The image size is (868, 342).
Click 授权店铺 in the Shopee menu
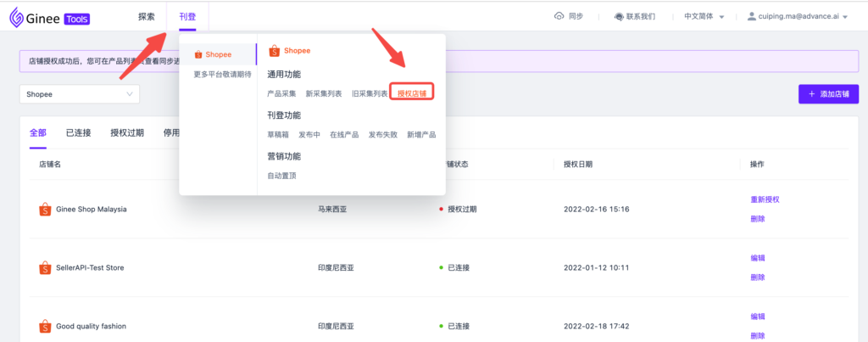(412, 93)
